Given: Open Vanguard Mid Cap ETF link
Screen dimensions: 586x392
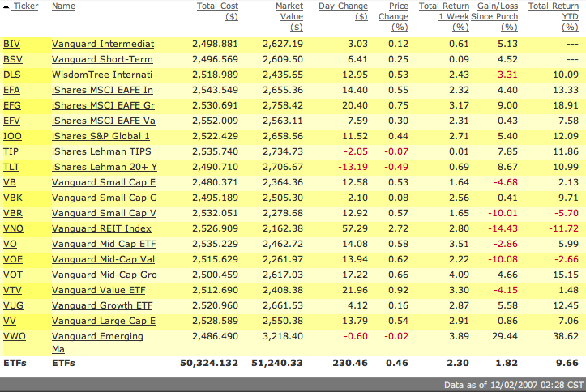Looking at the screenshot, I should tap(104, 244).
